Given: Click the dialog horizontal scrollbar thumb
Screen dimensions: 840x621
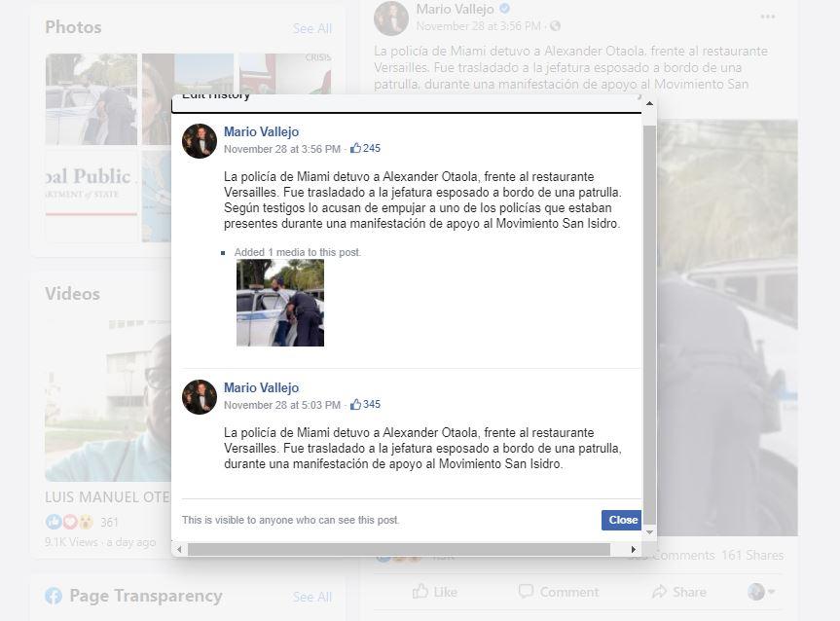Looking at the screenshot, I should pyautogui.click(x=398, y=549).
